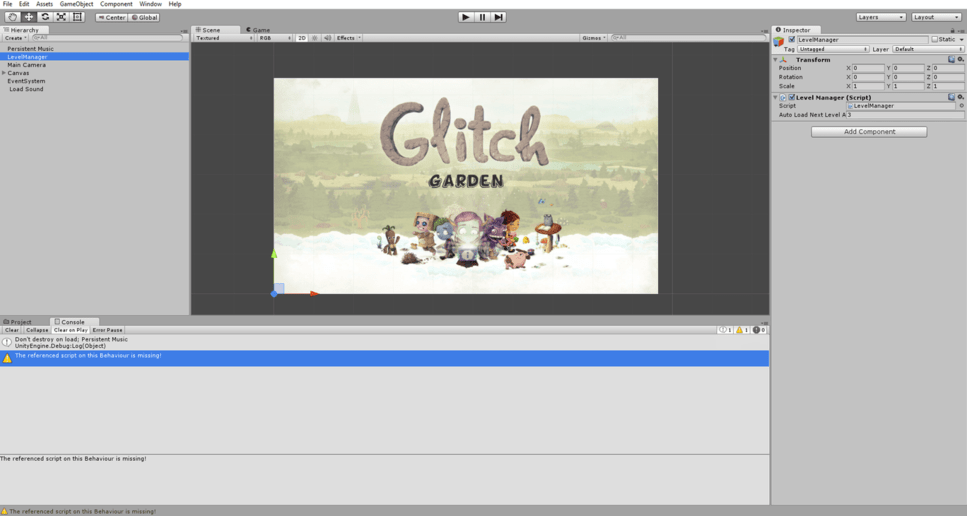Select the Hand tool in the toolbar

tap(12, 17)
